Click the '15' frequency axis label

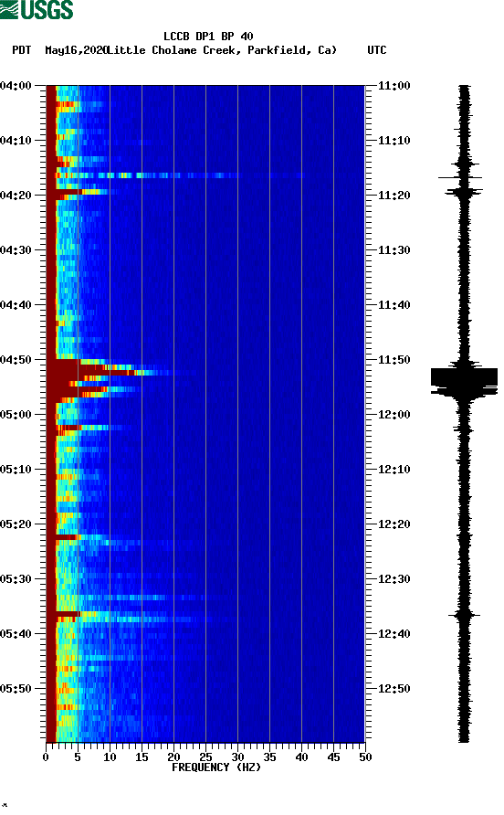[142, 757]
